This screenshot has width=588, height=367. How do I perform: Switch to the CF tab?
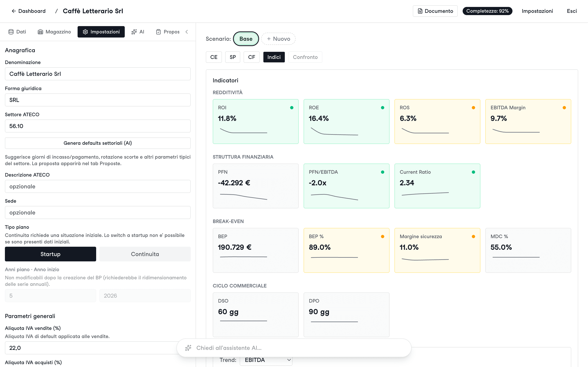pyautogui.click(x=252, y=57)
